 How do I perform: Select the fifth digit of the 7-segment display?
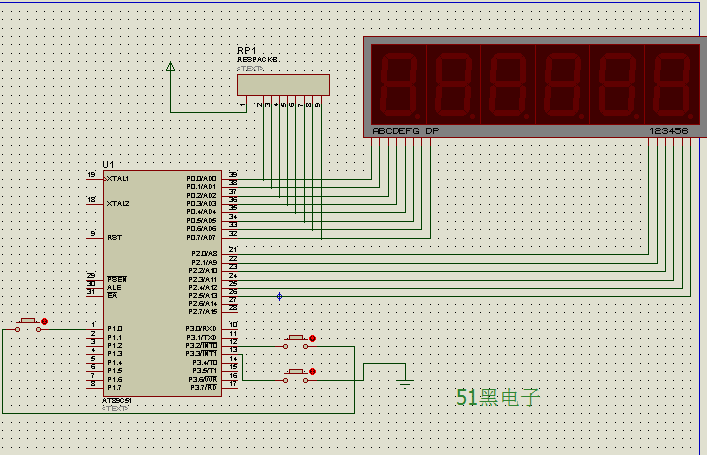pyautogui.click(x=617, y=84)
